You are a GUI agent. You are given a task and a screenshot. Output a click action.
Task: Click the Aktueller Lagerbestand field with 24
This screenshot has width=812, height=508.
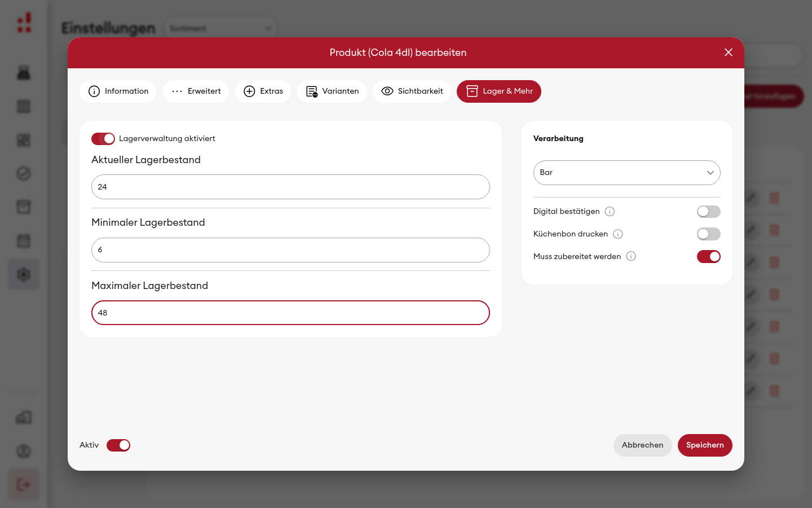click(x=290, y=187)
